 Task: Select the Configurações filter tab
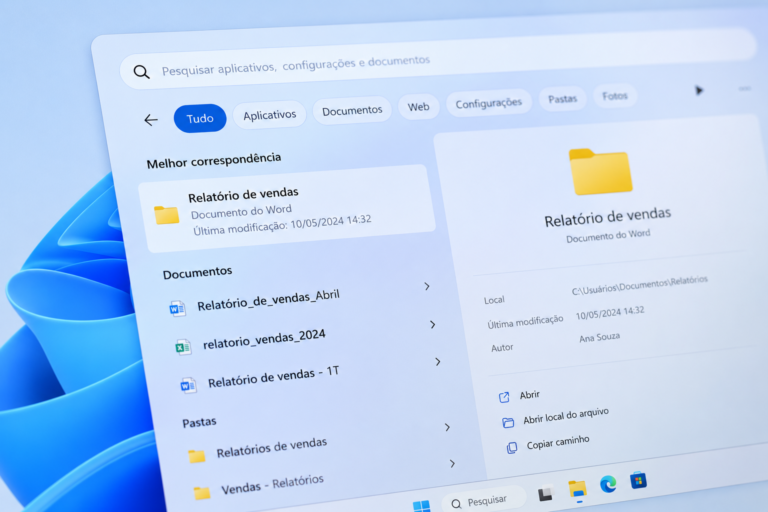[488, 103]
